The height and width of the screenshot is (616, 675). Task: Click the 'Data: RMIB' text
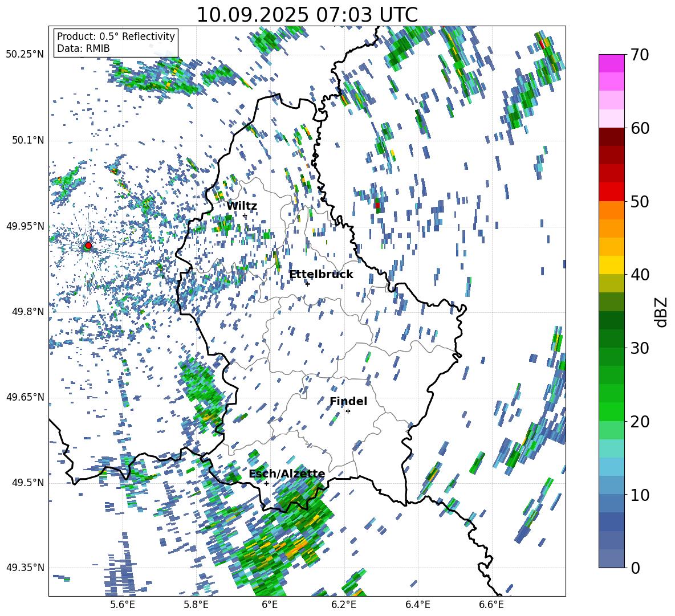(x=83, y=48)
